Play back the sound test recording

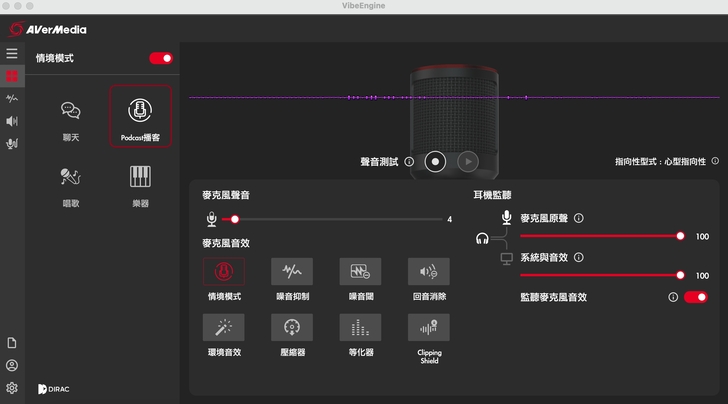(x=467, y=161)
